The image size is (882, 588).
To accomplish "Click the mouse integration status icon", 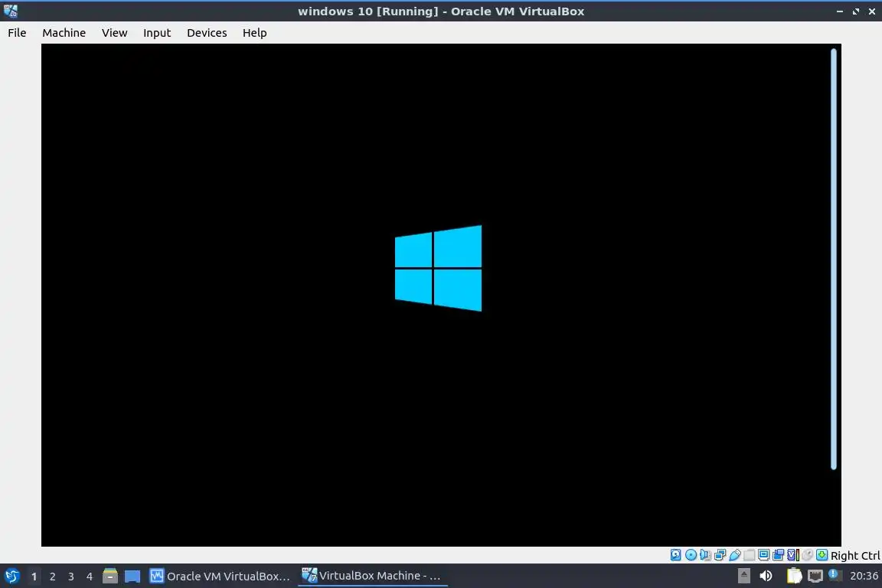I will click(807, 555).
